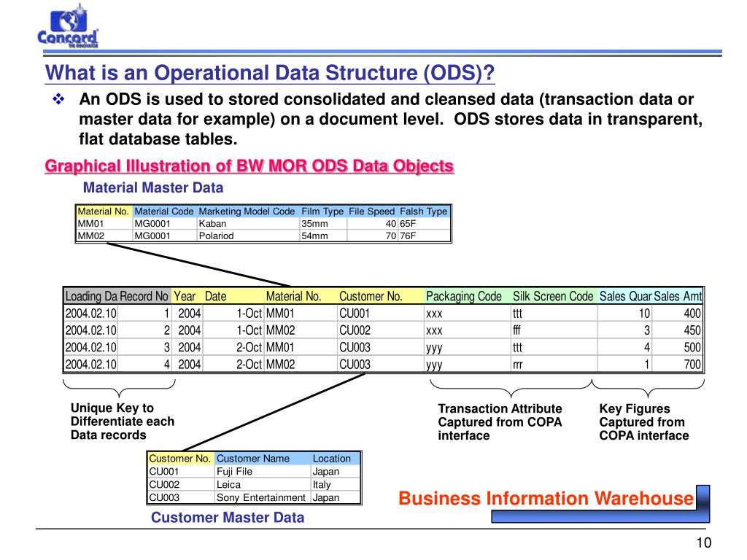Click the 'Sales Amt' column header
747x560 pixels.
[678, 297]
